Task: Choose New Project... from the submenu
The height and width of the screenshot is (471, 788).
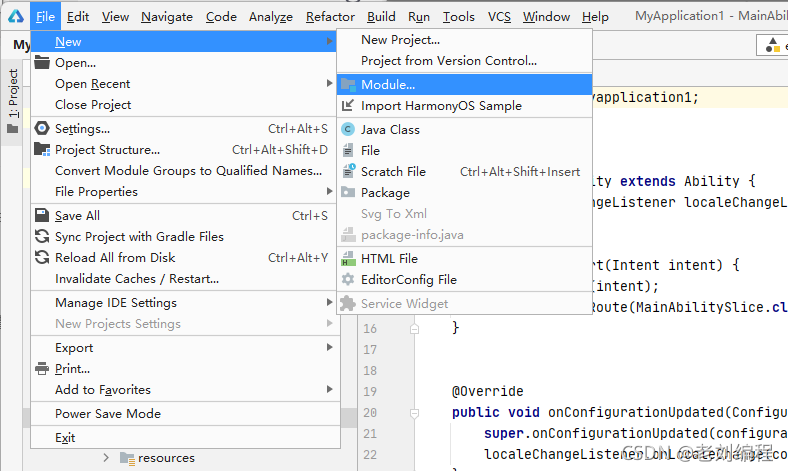Action: tap(464, 40)
